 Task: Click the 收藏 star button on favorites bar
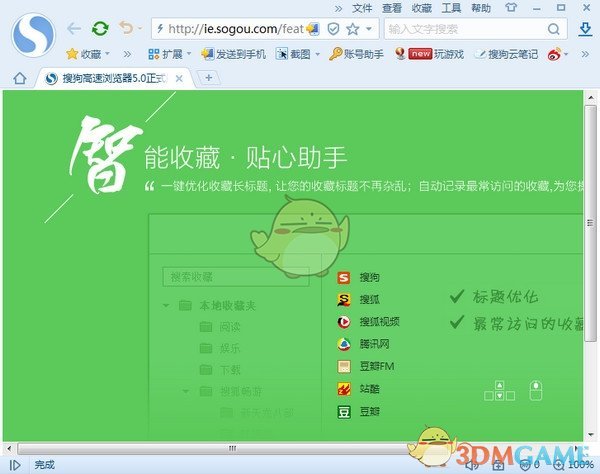pos(83,54)
